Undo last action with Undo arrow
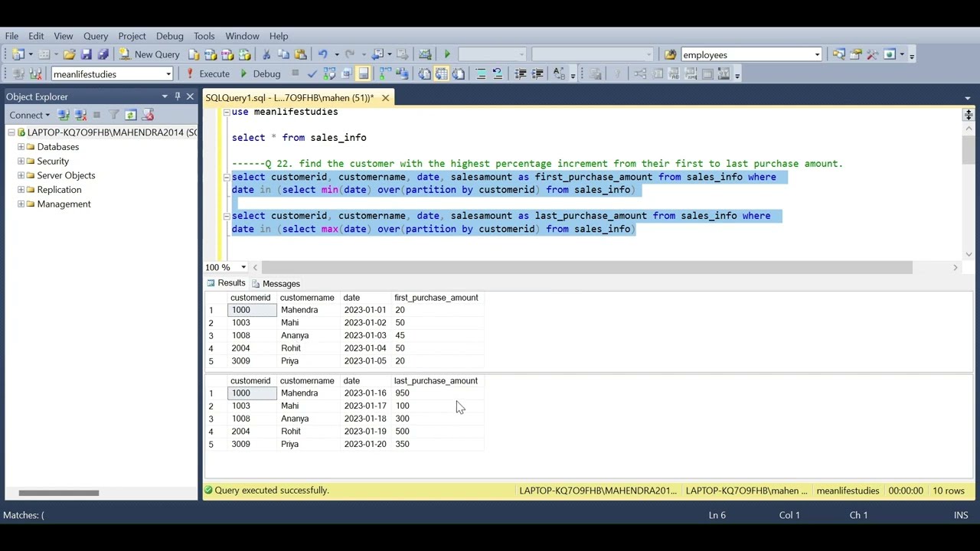The width and height of the screenshot is (980, 551). pos(322,54)
